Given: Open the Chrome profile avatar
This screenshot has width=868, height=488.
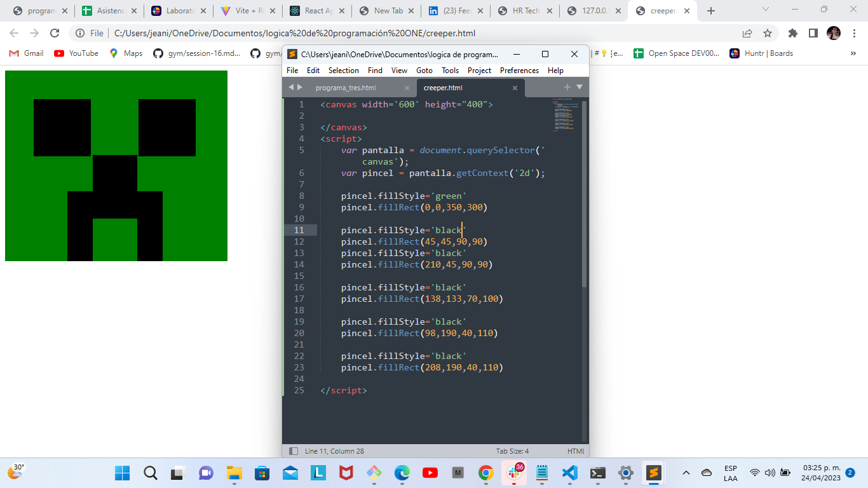Looking at the screenshot, I should (x=834, y=33).
